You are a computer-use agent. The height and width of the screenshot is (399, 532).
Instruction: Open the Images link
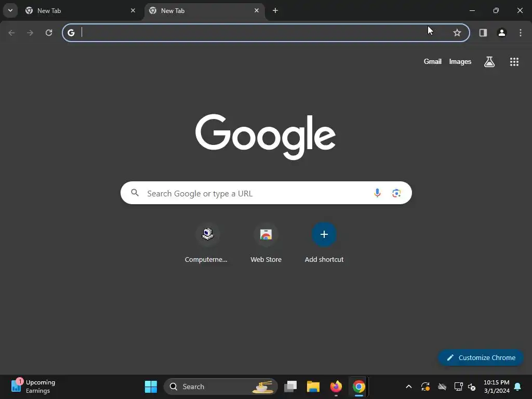(x=460, y=61)
